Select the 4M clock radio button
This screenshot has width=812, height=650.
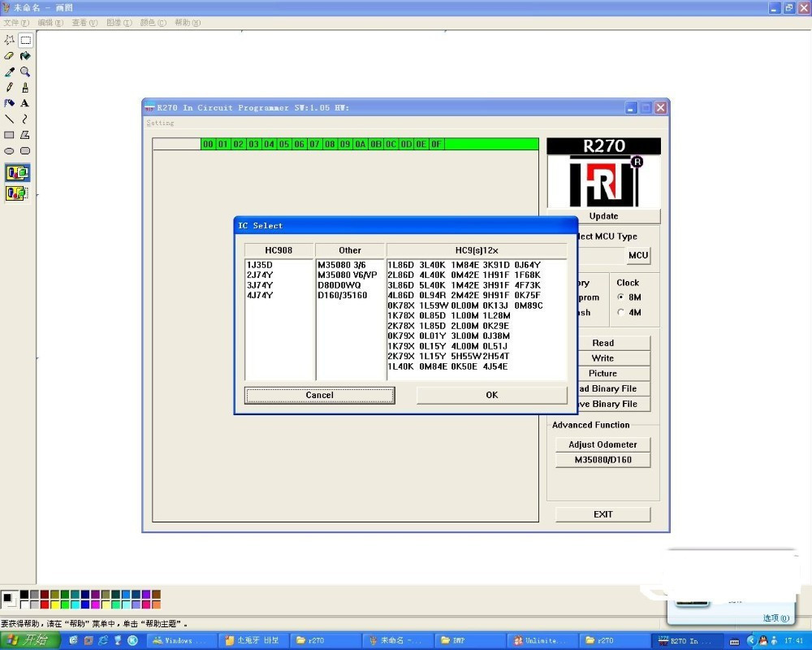point(620,312)
